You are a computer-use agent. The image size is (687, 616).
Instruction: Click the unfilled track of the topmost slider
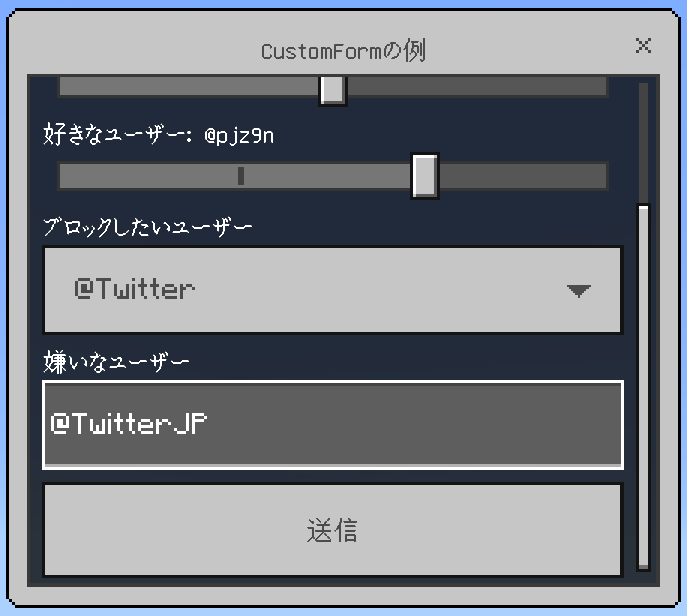coord(477,86)
